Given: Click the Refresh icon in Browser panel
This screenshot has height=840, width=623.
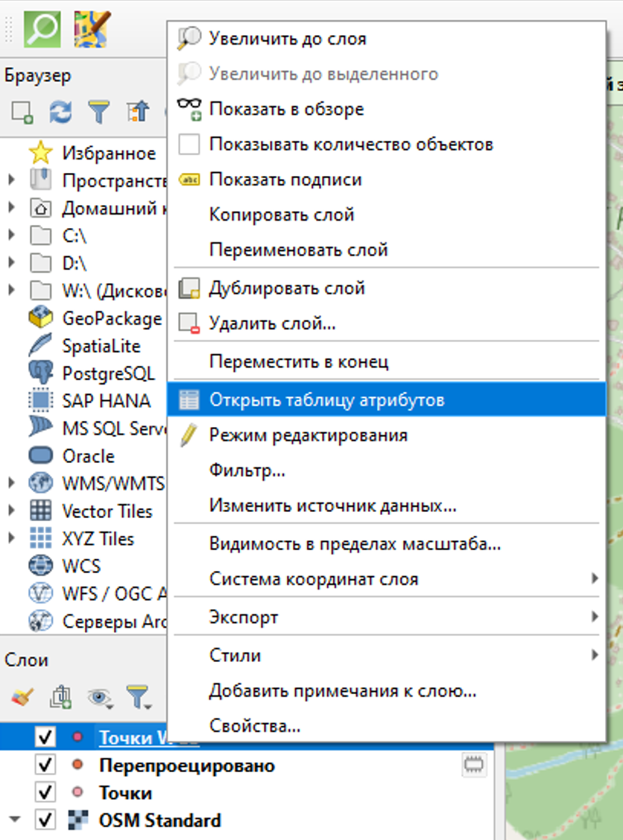Looking at the screenshot, I should (x=60, y=112).
